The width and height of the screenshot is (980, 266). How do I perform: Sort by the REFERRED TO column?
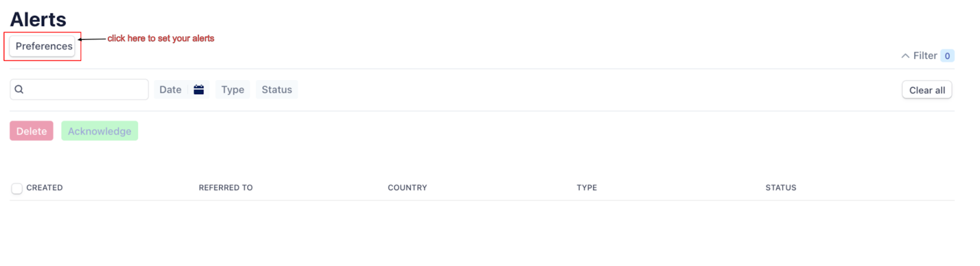[225, 188]
